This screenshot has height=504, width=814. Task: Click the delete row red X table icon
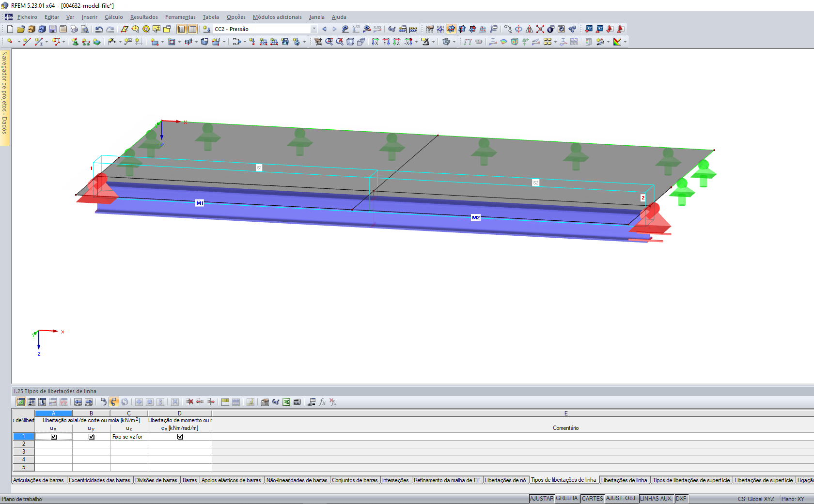tap(189, 402)
